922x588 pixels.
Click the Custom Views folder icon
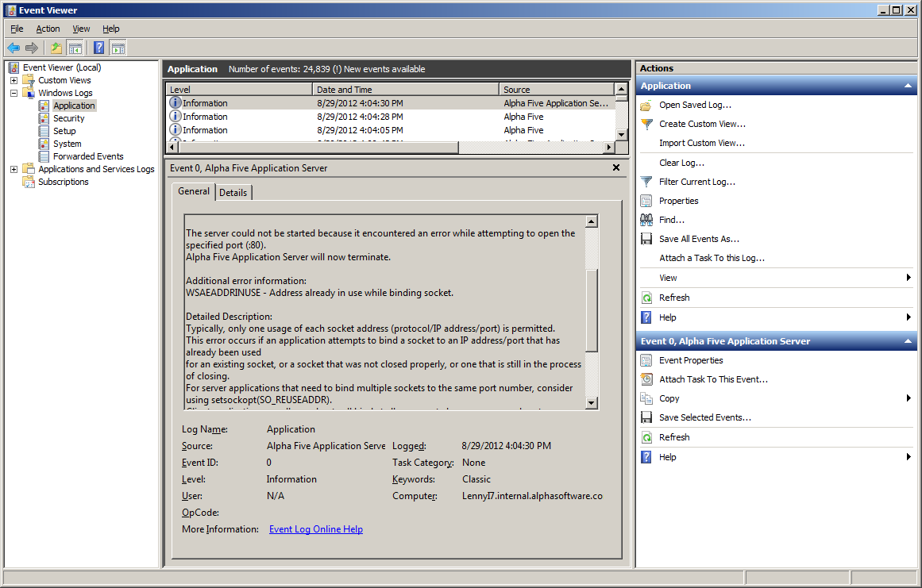tap(29, 80)
